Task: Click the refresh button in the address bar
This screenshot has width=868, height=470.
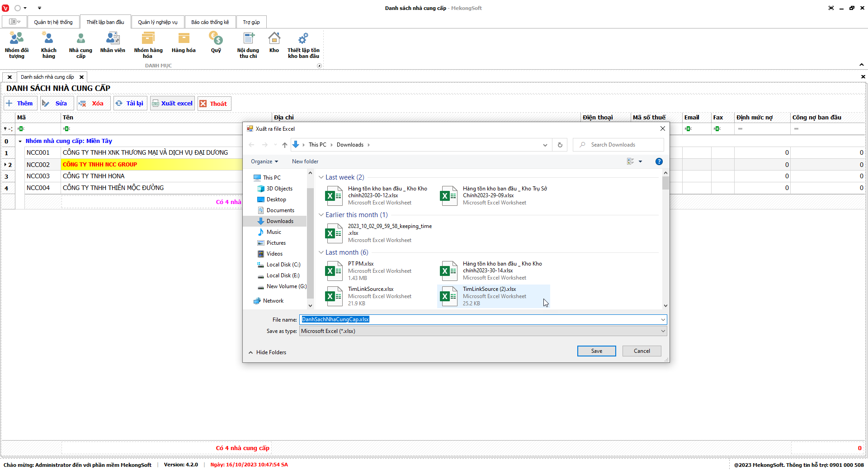Action: coord(560,145)
